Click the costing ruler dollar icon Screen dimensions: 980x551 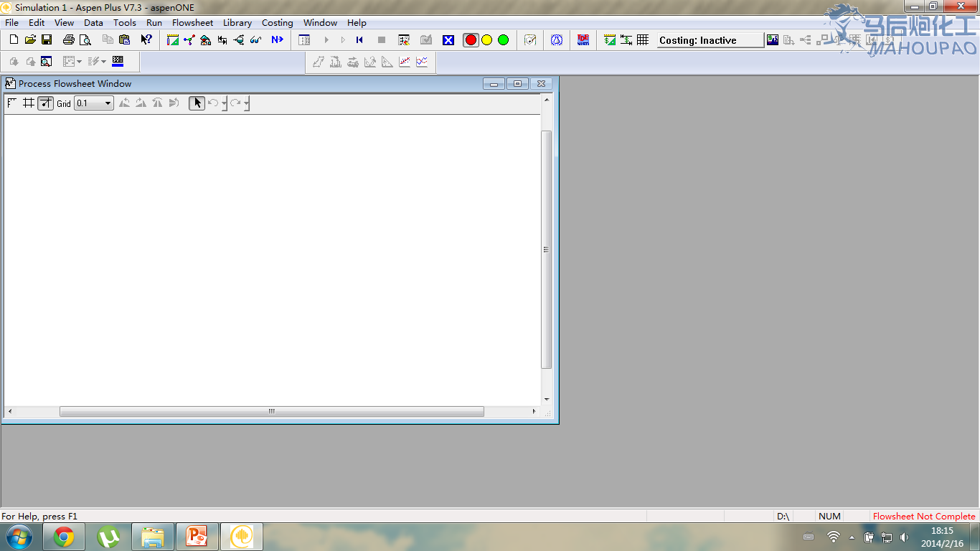pos(610,40)
